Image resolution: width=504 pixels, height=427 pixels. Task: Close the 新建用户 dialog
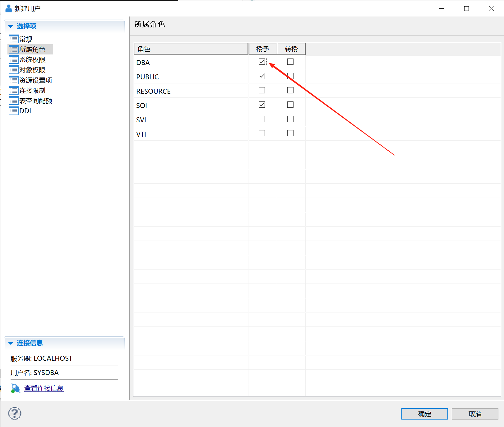point(492,9)
